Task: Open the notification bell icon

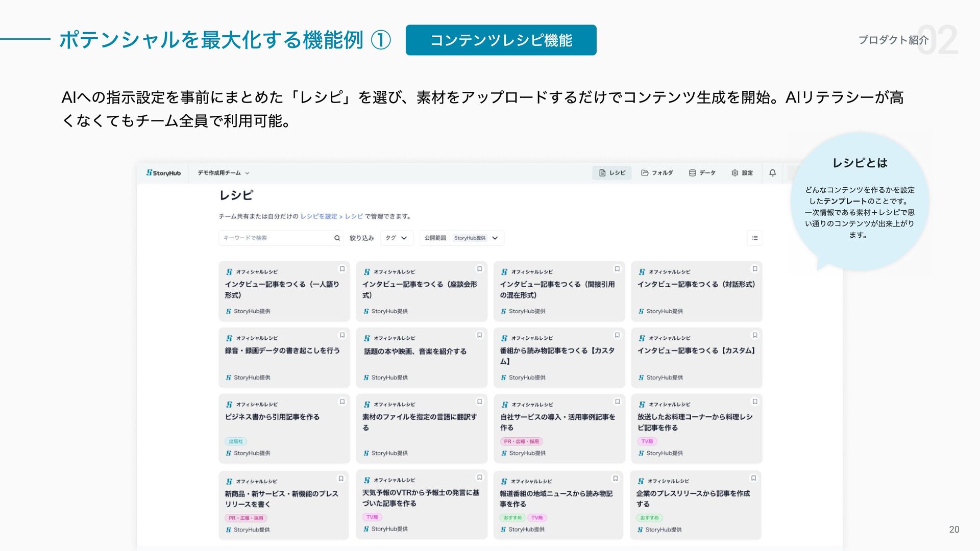Action: point(772,173)
